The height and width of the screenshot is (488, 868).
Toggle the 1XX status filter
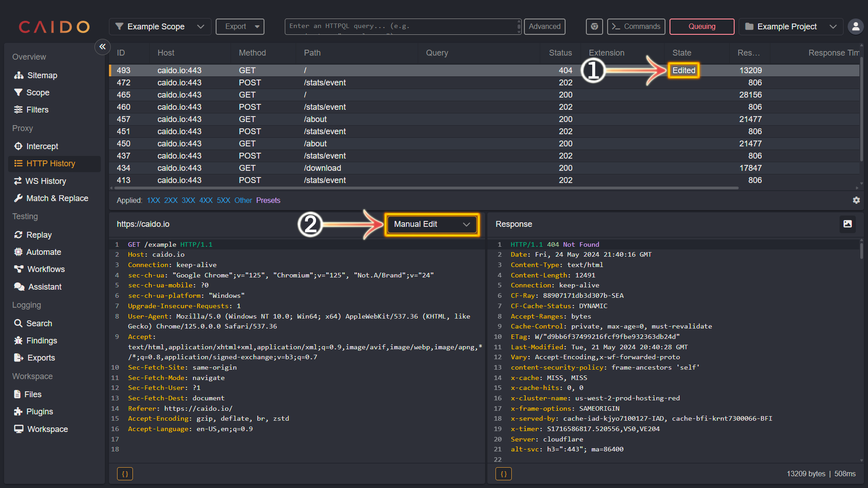154,201
